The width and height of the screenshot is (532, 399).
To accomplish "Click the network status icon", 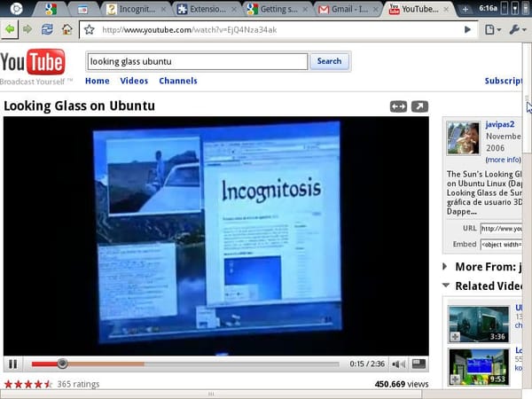I will [x=515, y=9].
